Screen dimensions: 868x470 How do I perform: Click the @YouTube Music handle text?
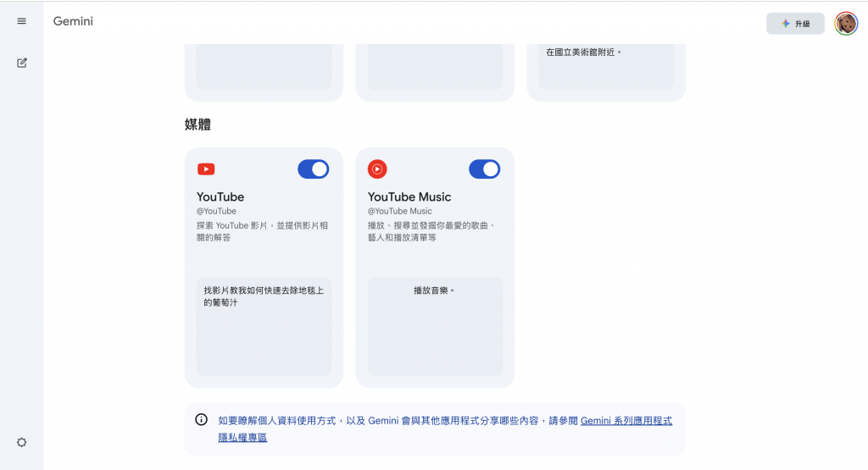tap(400, 211)
